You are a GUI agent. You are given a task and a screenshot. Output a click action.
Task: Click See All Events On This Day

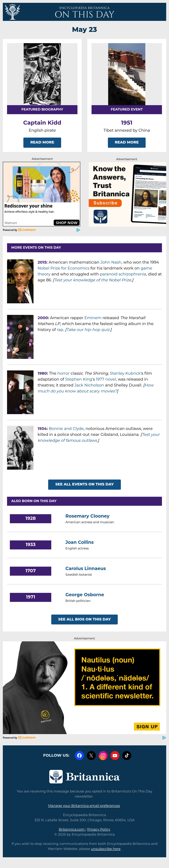click(84, 484)
